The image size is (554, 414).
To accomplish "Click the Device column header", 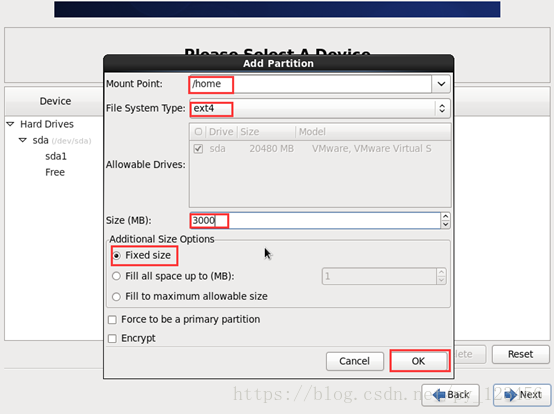I will [x=55, y=101].
